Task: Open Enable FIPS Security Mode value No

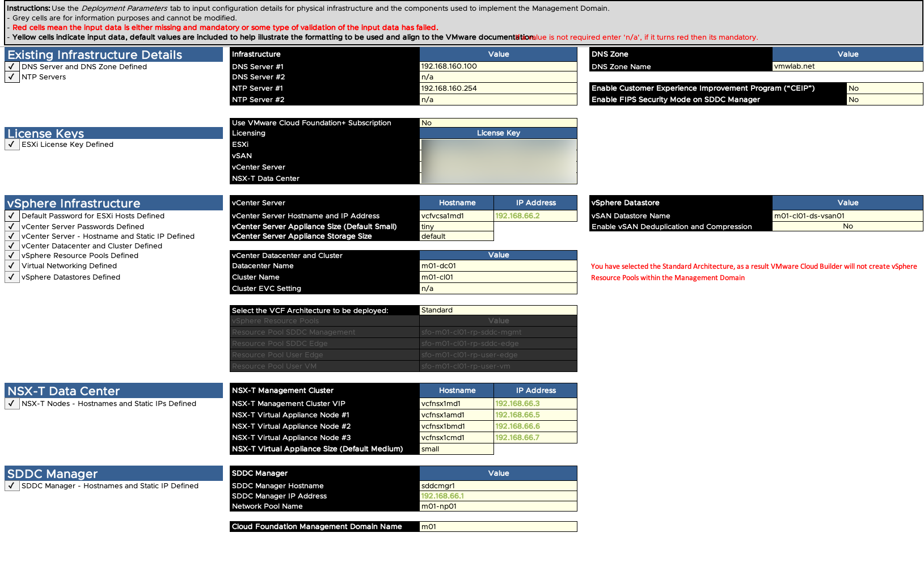Action: tap(885, 100)
